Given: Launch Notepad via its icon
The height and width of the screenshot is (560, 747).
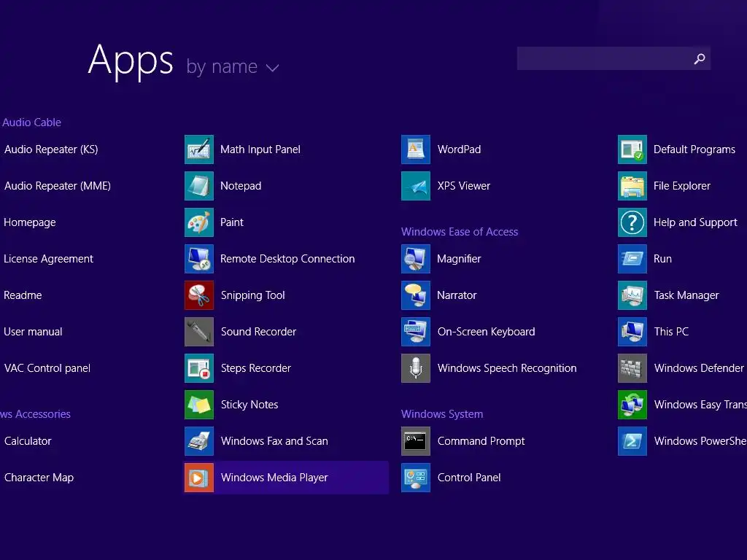Looking at the screenshot, I should click(x=199, y=186).
